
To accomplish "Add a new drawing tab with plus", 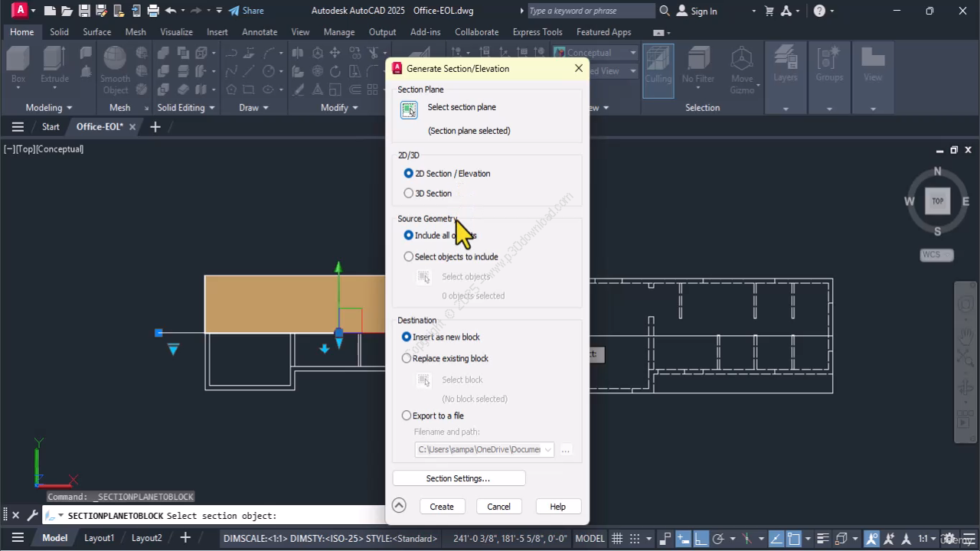I will [155, 127].
